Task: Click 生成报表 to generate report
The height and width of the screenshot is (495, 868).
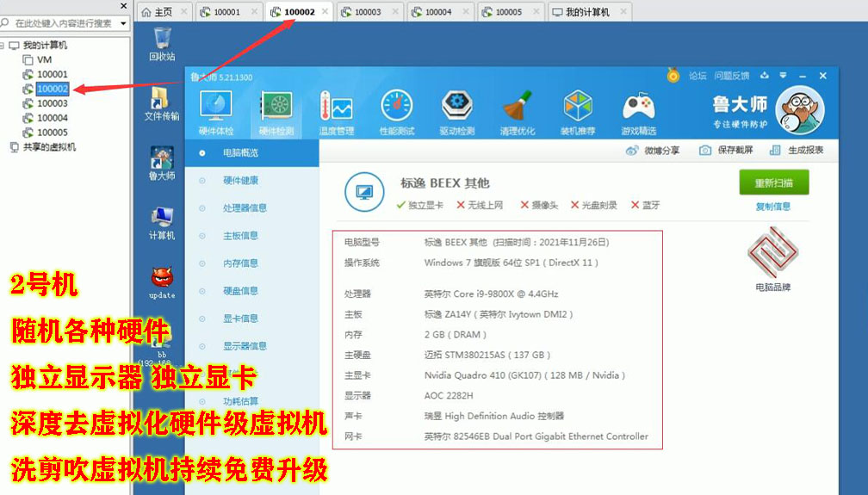Action: click(x=797, y=150)
